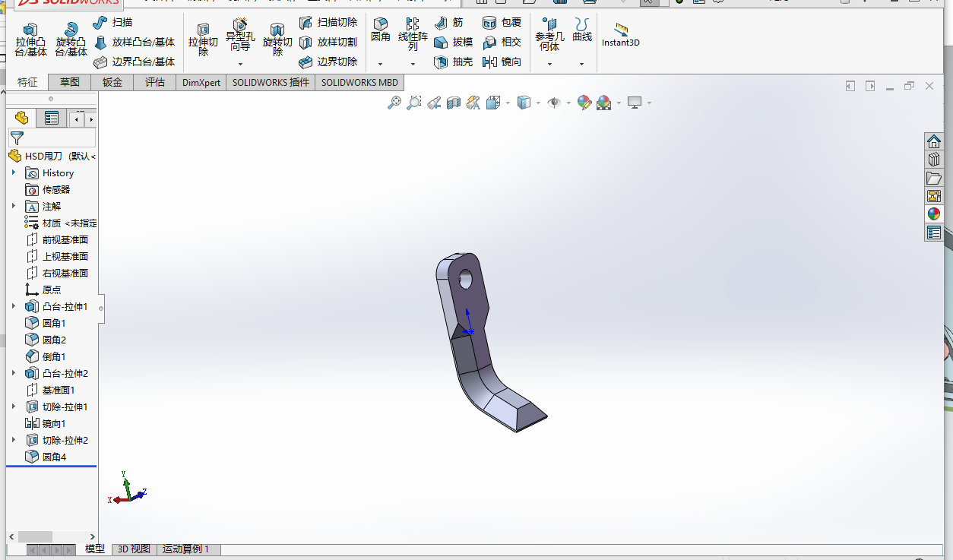953x560 pixels.
Task: Select the Extruded Cut (拉伸切除) tool
Action: pyautogui.click(x=203, y=40)
